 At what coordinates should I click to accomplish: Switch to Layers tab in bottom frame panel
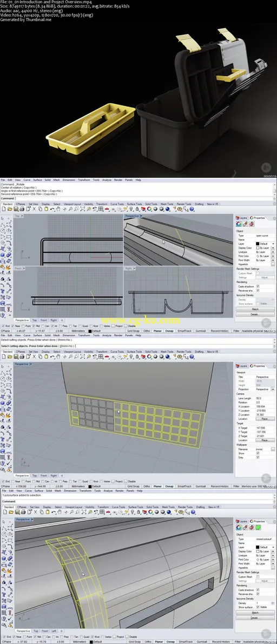pyautogui.click(x=243, y=521)
